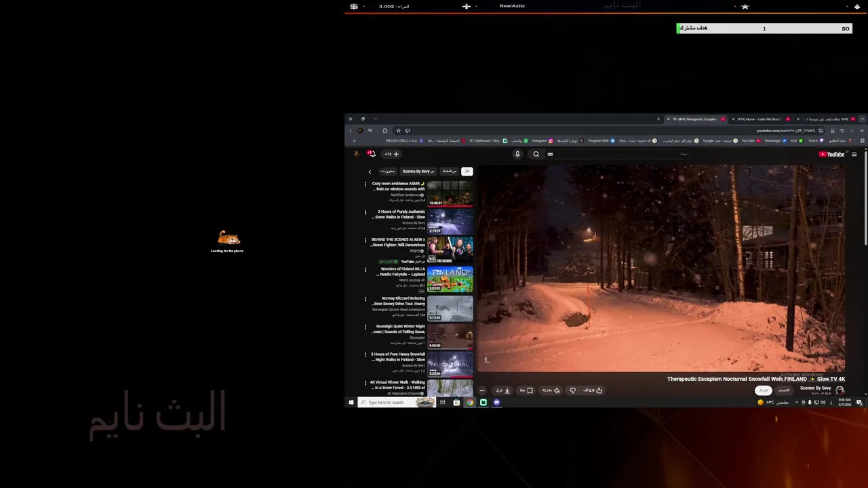This screenshot has height=488, width=868.
Task: Switch to the 'Therapeutic Escapism' browser tab
Action: 696,119
